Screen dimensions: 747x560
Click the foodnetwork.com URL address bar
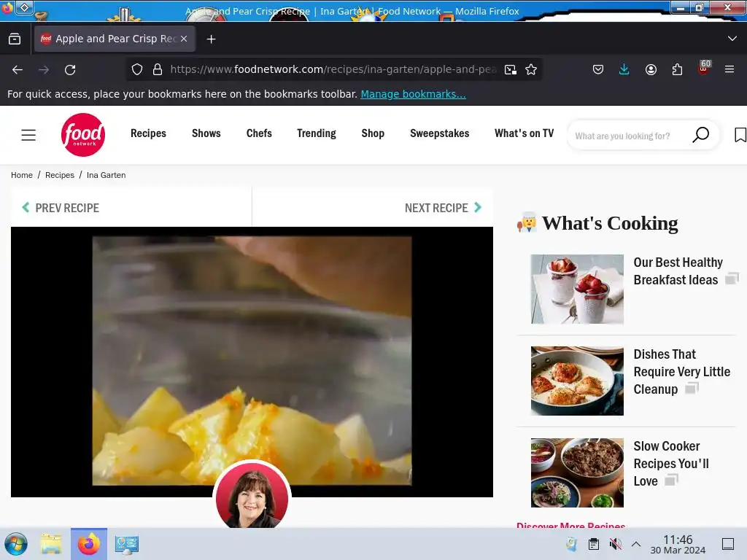pos(333,69)
